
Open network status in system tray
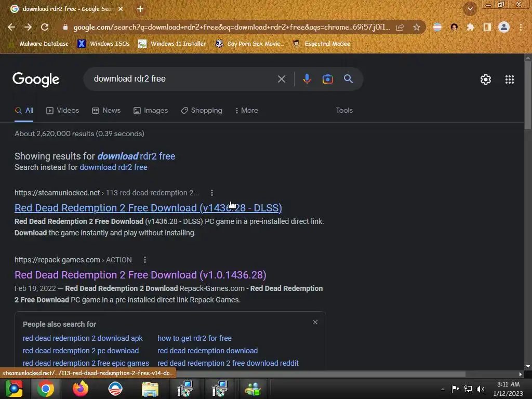pos(468,389)
